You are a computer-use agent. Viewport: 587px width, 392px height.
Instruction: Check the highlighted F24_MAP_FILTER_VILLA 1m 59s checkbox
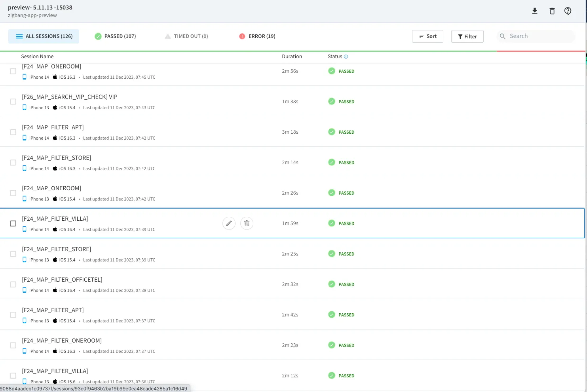(x=13, y=223)
